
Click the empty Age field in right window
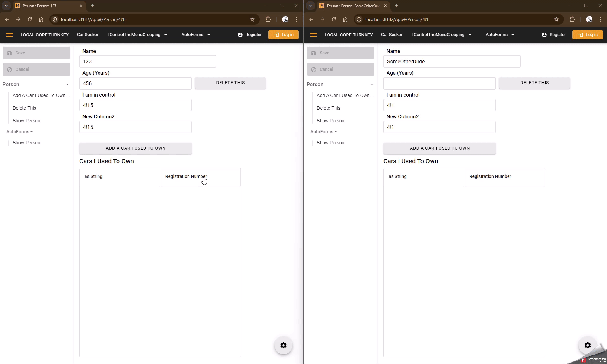[x=439, y=83]
